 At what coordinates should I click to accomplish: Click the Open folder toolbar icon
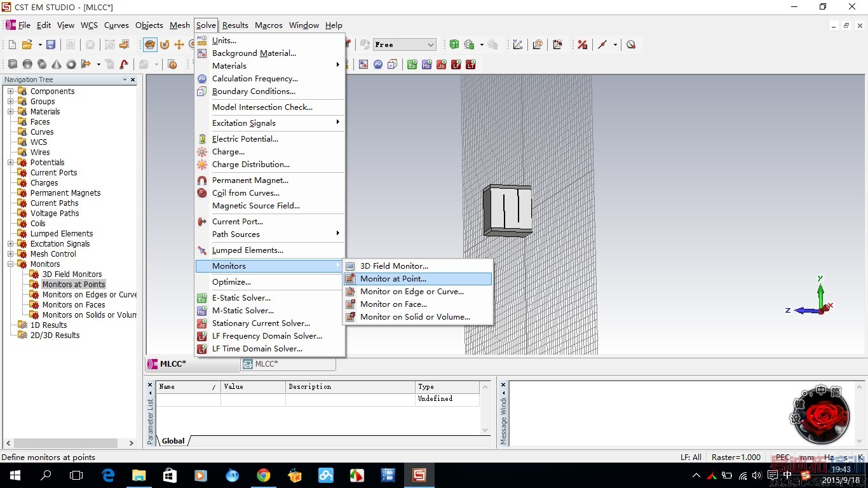coord(27,44)
